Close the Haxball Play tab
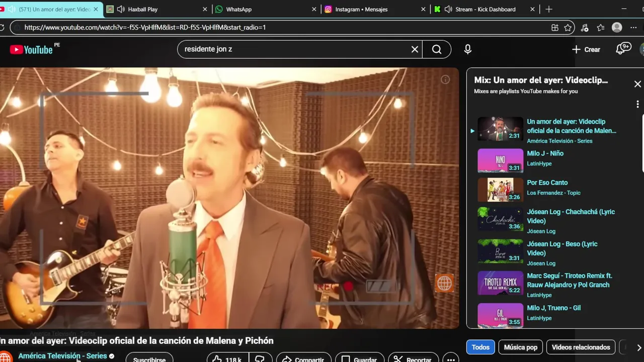This screenshot has width=644, height=362. point(205,9)
